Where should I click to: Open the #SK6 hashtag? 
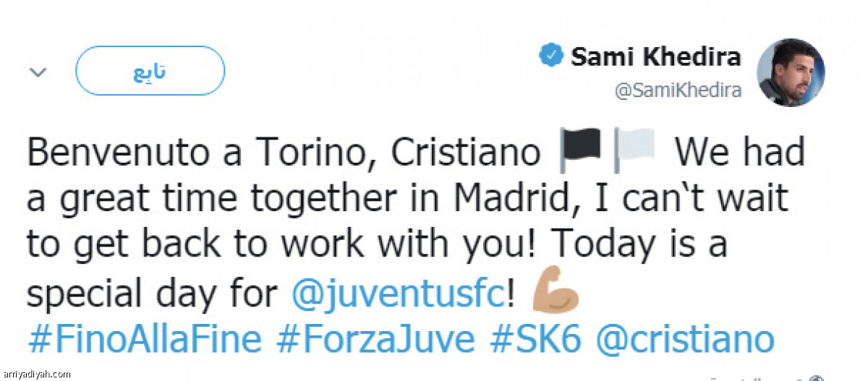[x=535, y=339]
